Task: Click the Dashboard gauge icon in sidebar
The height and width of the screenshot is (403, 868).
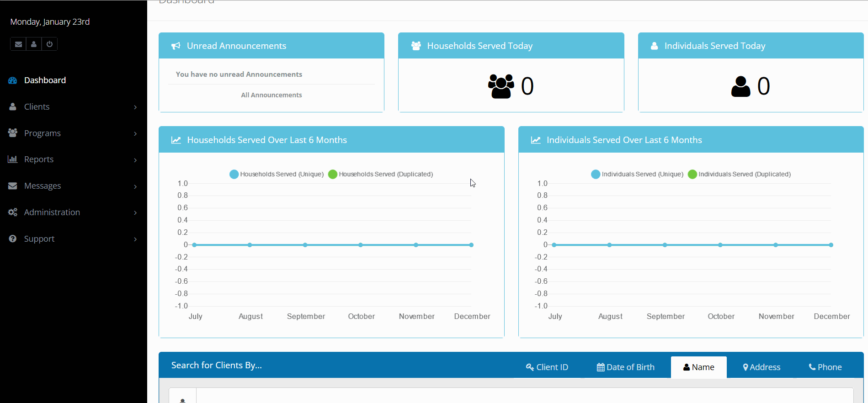Action: coord(13,80)
